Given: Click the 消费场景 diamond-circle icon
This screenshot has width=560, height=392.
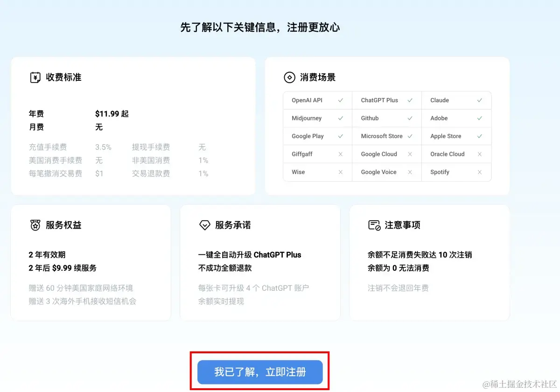Looking at the screenshot, I should [289, 77].
